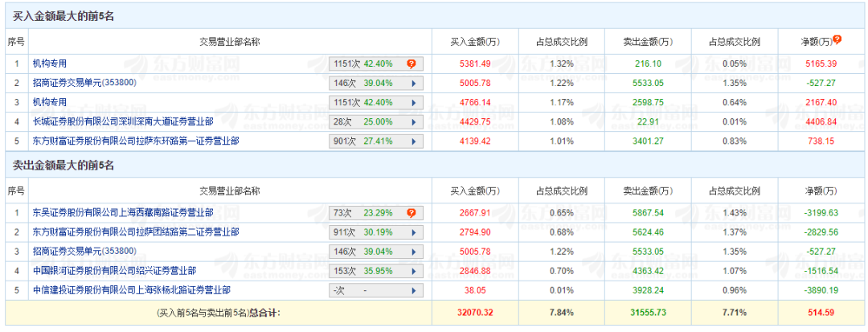This screenshot has height=332, width=868.
Task: Select sell amount 5867.54
Action: click(x=648, y=212)
